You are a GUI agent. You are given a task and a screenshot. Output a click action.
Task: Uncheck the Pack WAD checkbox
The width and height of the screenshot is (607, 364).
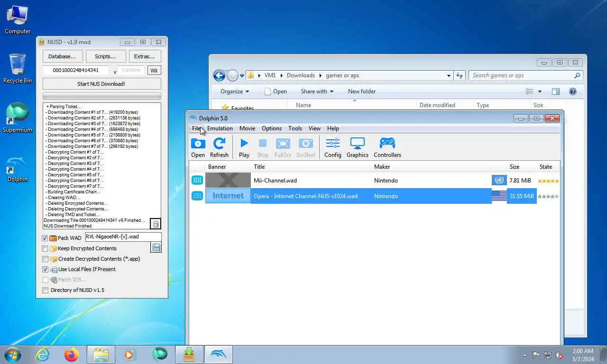45,238
